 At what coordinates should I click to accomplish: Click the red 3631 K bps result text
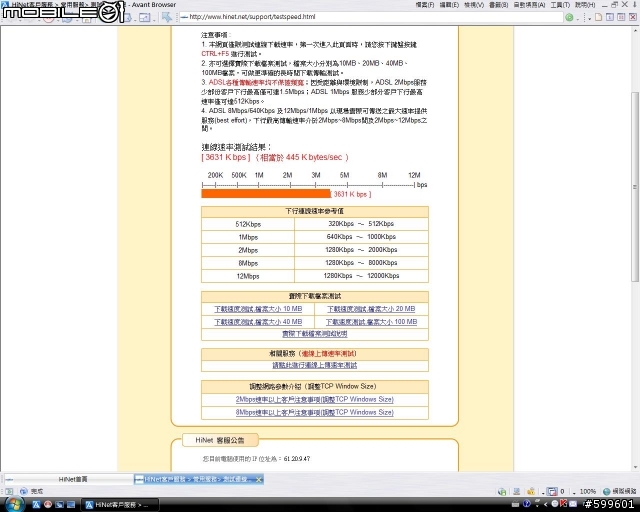226,157
